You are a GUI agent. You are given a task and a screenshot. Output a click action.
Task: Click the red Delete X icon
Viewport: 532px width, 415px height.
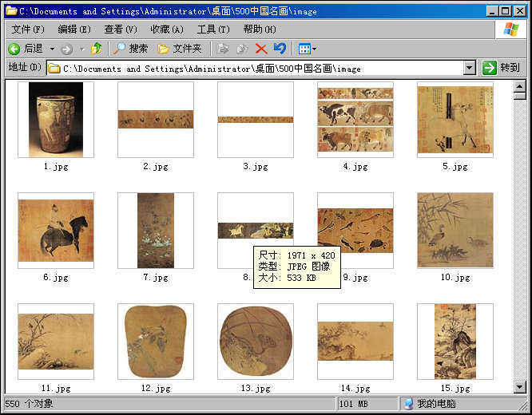261,49
